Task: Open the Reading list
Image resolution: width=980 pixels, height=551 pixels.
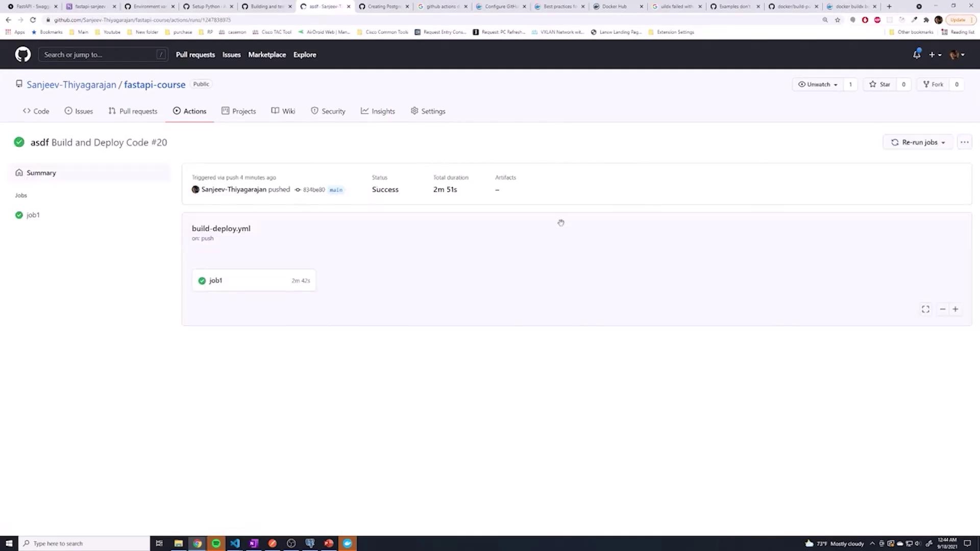Action: [958, 32]
